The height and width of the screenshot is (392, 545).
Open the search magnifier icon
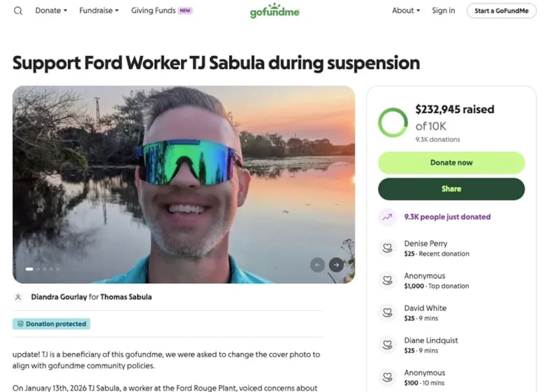click(x=18, y=11)
